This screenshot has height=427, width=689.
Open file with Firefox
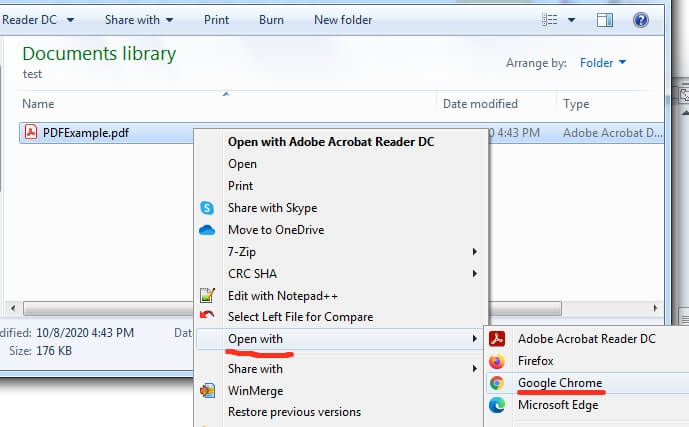pyautogui.click(x=535, y=361)
